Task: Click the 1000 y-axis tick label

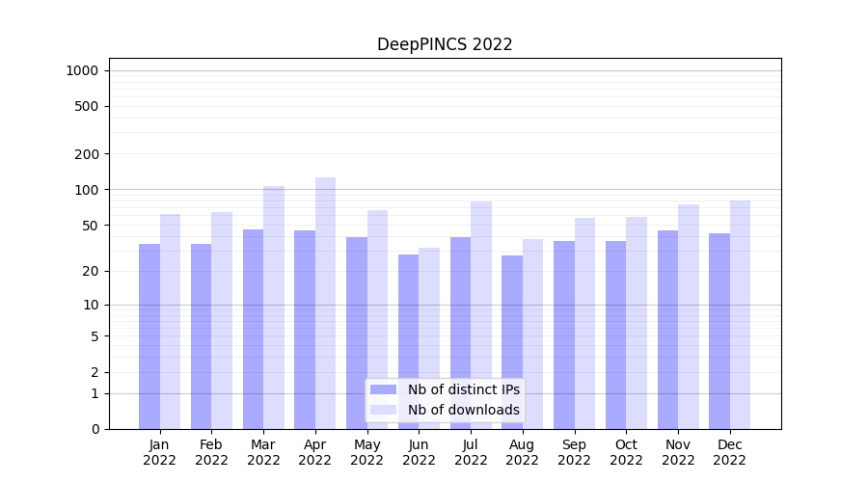Action: tap(82, 70)
